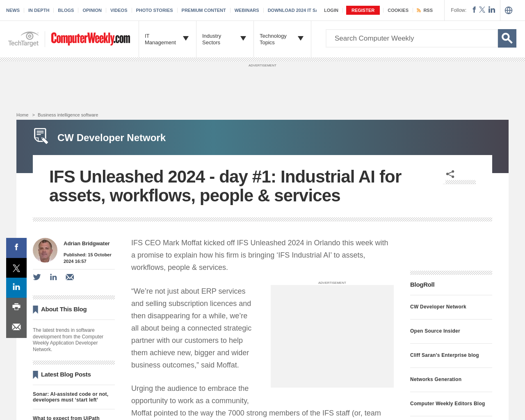
Task: Open Cliff Saran's Enterprise blog link
Action: [444, 355]
